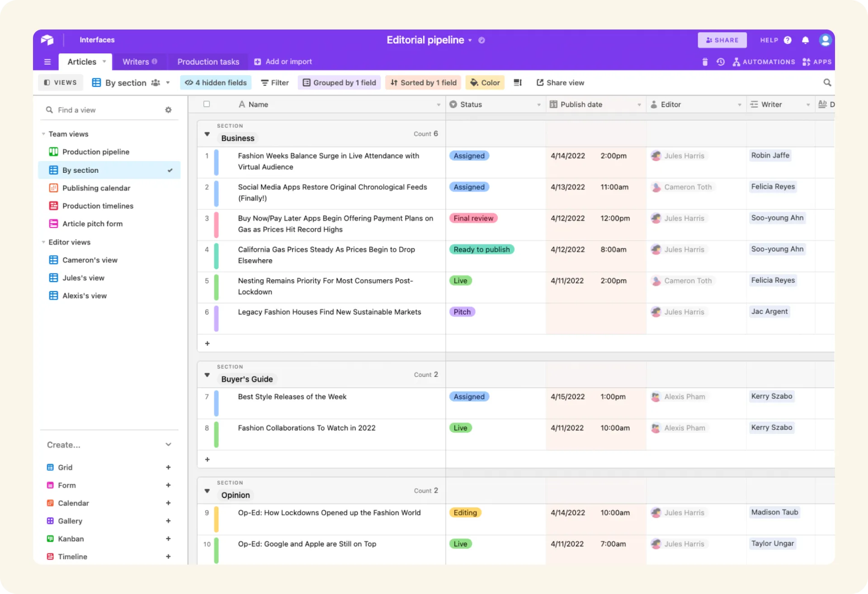868x594 pixels.
Task: Collapse the Business section group
Action: 207,134
